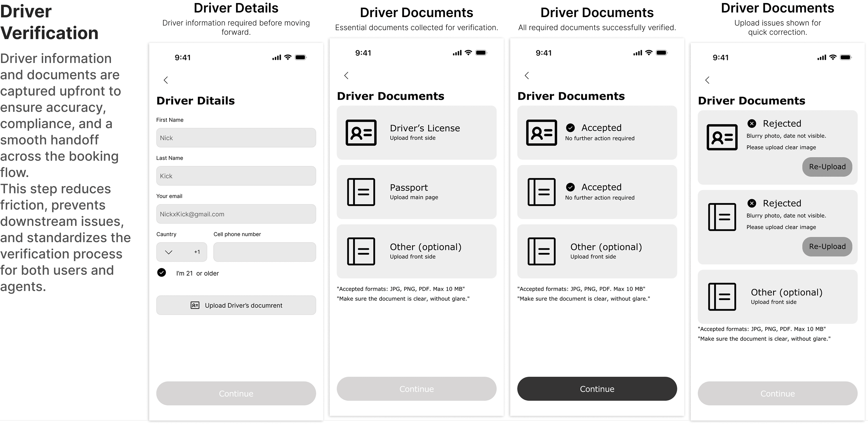Click the X icon on second Rejected card
Image resolution: width=868 pixels, height=424 pixels.
(x=752, y=203)
